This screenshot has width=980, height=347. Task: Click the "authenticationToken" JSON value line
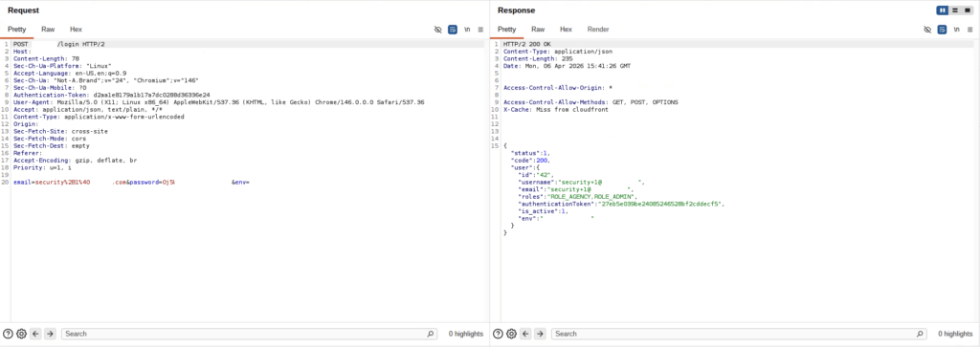pos(620,204)
